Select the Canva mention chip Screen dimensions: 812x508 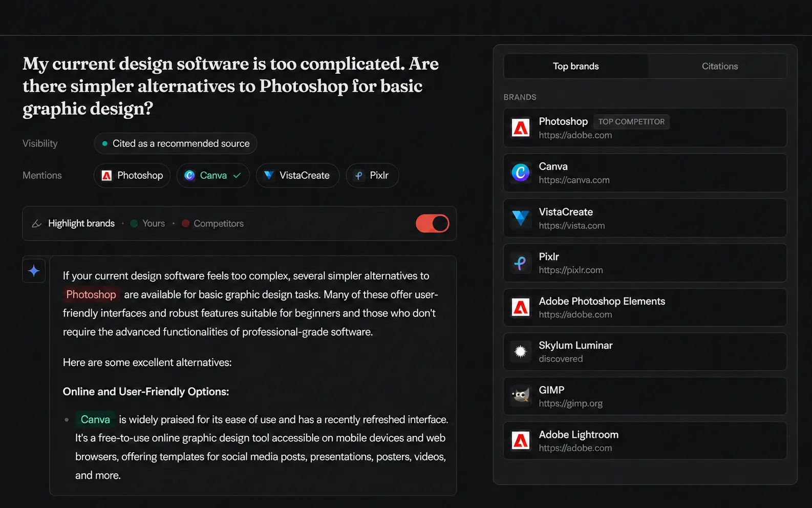point(213,176)
